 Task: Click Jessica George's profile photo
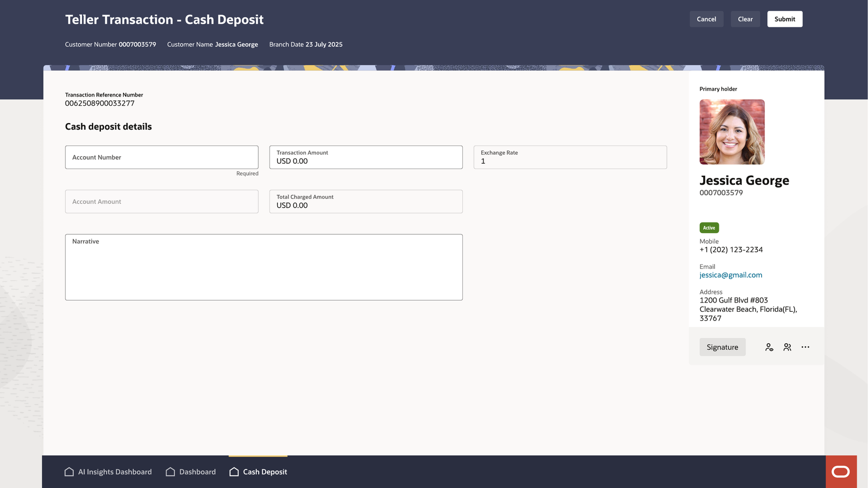coord(732,132)
